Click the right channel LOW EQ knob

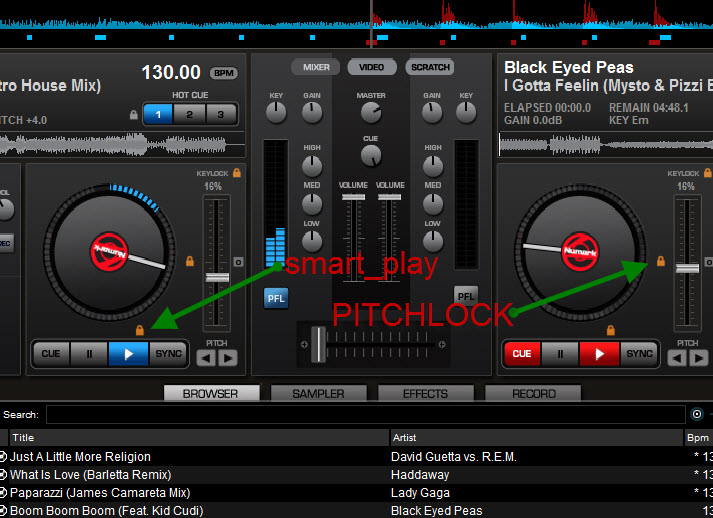433,241
